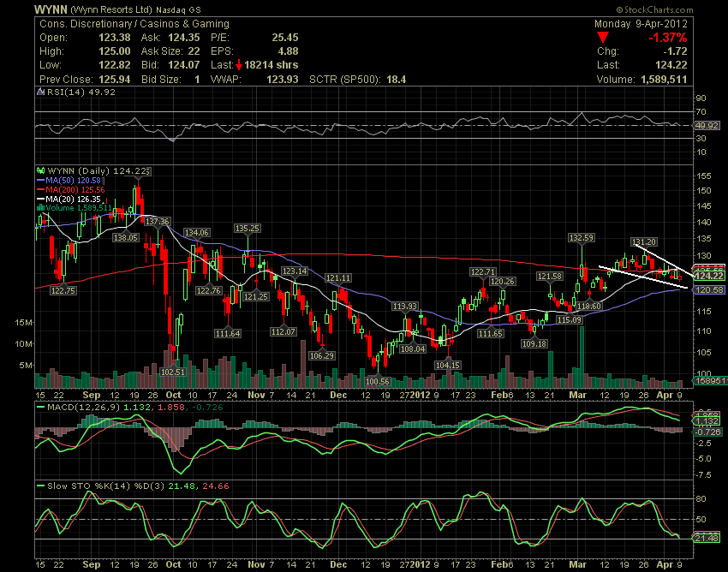Click the red down triangle beside -1.37%
The height and width of the screenshot is (572, 728).
point(603,37)
